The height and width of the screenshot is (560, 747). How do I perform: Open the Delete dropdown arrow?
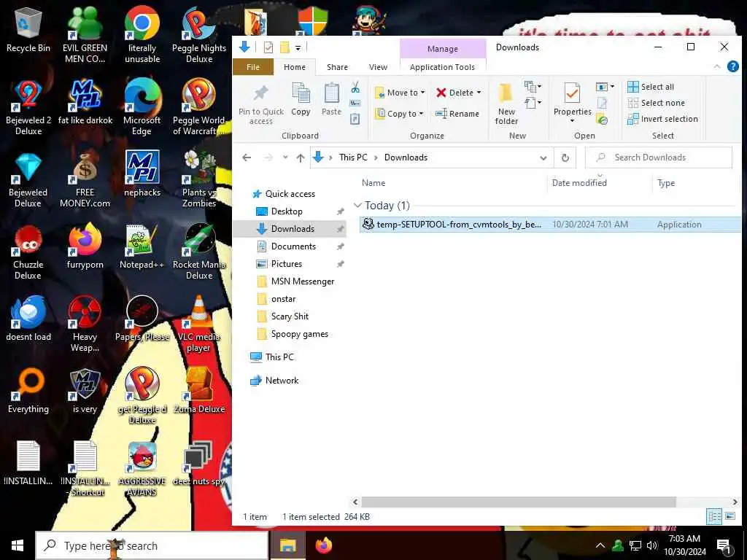coord(479,93)
